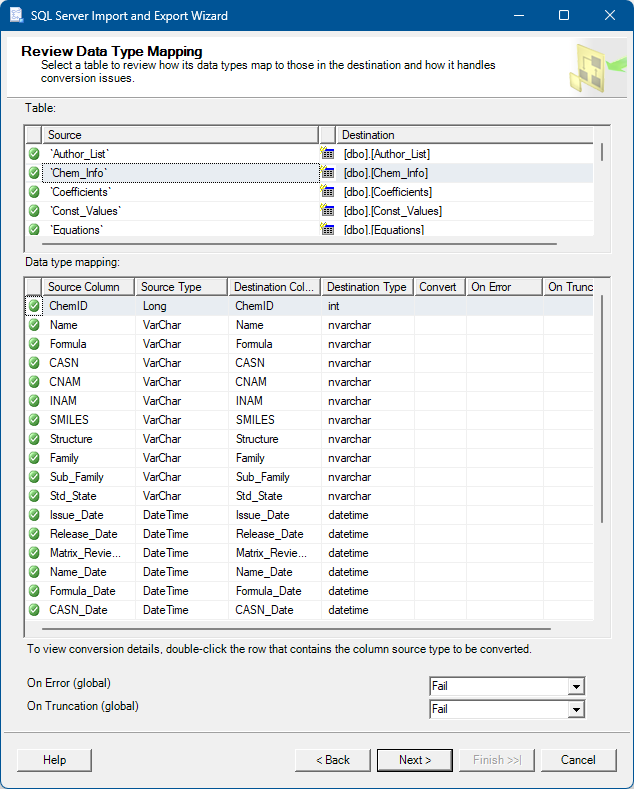Click the Source Column header
The image size is (634, 789).
point(89,287)
